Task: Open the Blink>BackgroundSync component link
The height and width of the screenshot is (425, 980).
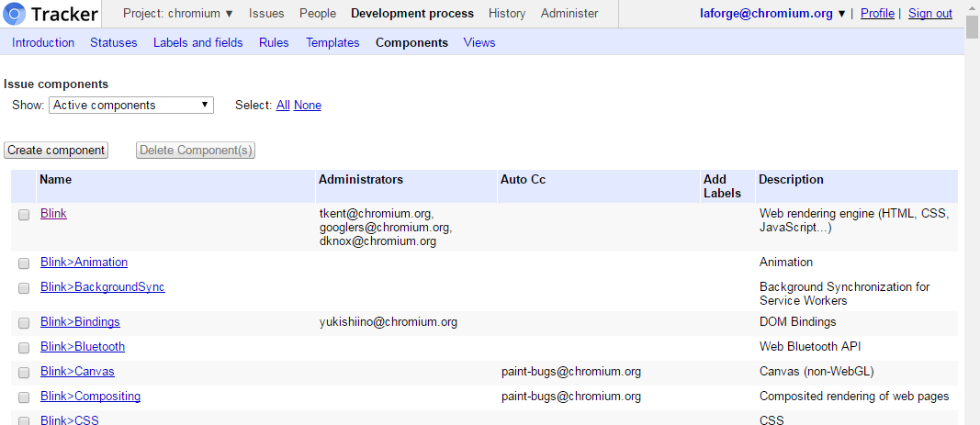Action: (x=102, y=287)
